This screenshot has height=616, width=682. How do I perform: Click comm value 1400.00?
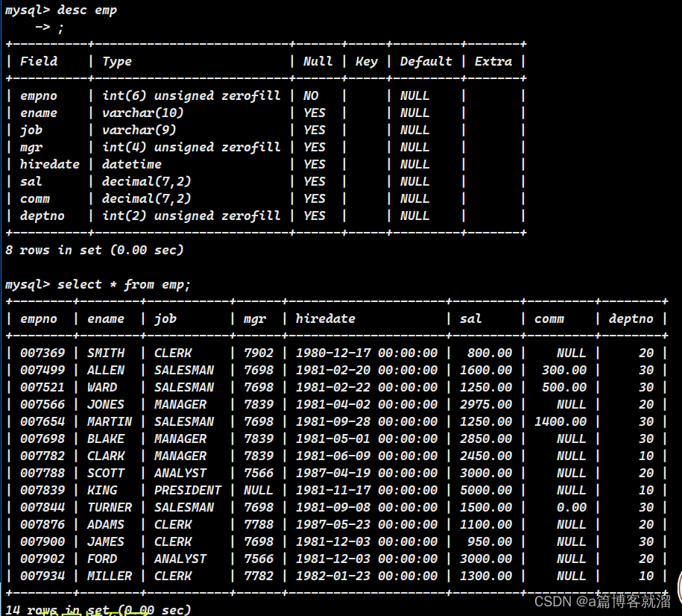(x=561, y=421)
